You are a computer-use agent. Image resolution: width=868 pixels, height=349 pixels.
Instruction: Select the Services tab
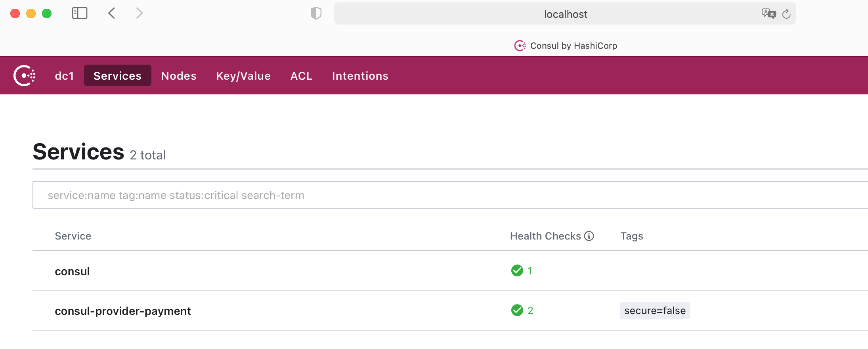click(117, 76)
